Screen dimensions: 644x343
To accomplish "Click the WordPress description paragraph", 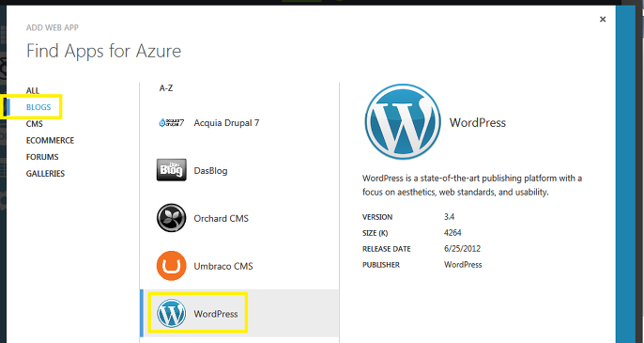I will click(472, 185).
